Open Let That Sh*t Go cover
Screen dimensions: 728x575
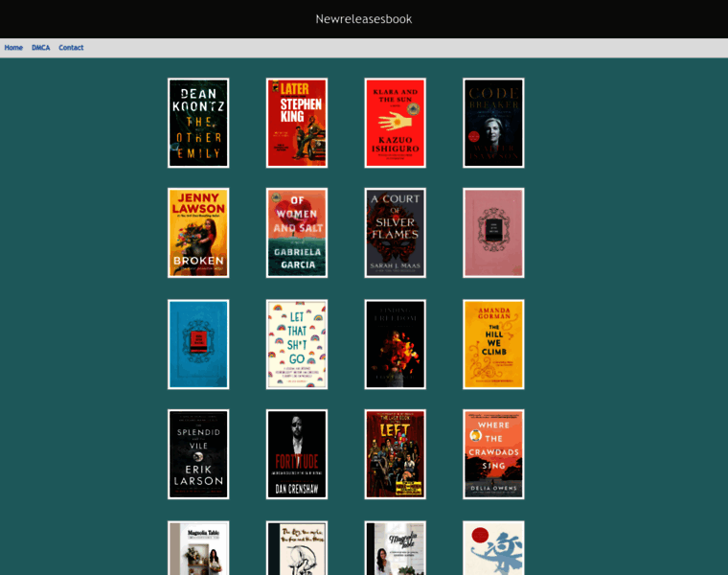[x=297, y=344]
